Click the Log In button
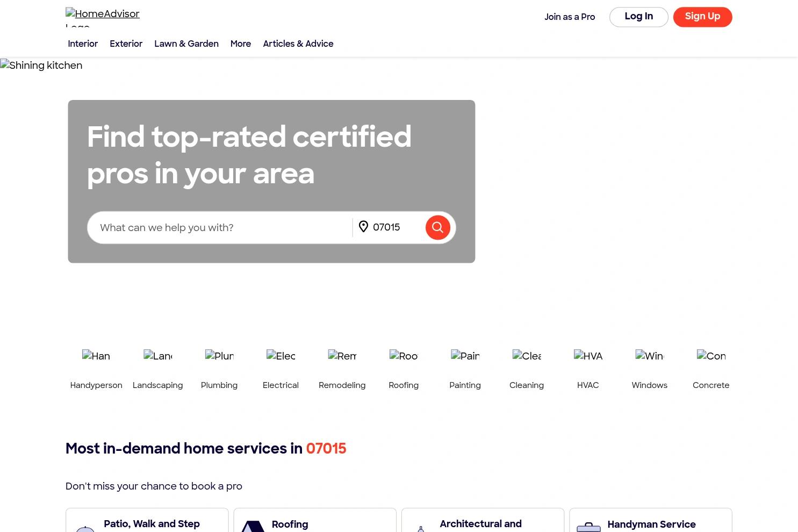Image resolution: width=798 pixels, height=532 pixels. (639, 17)
